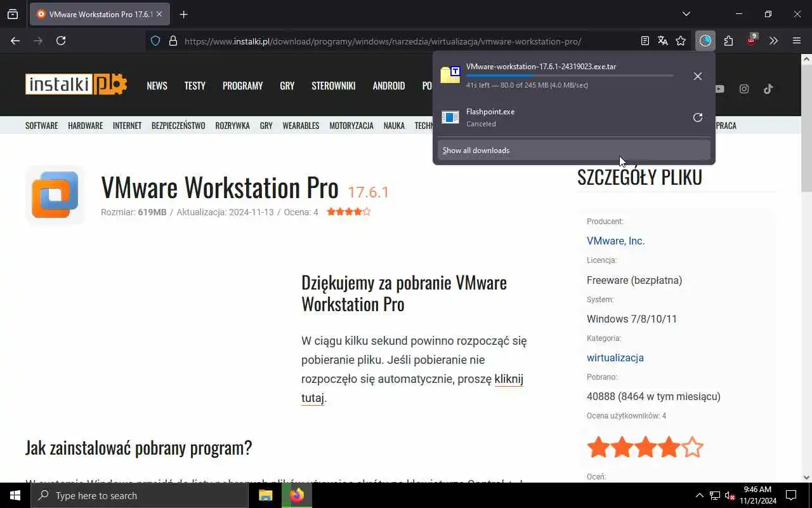Rate with the fifth empty star

(693, 447)
